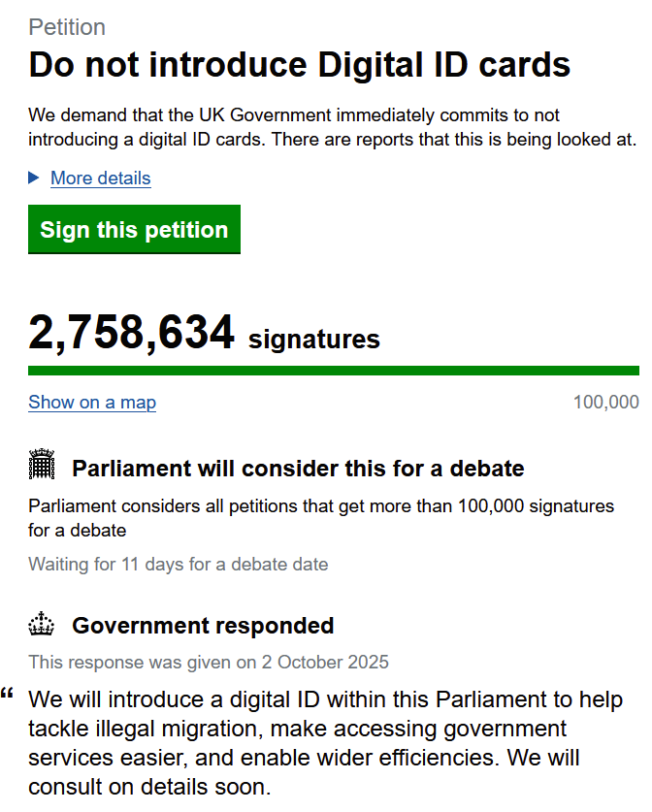Open the More details link
652x812 pixels.
pyautogui.click(x=100, y=178)
